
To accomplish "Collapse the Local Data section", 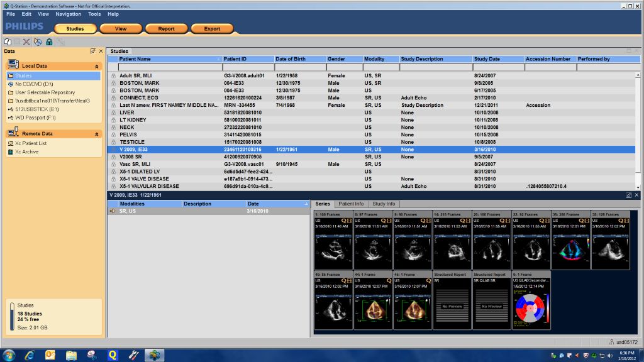I will pos(97,66).
